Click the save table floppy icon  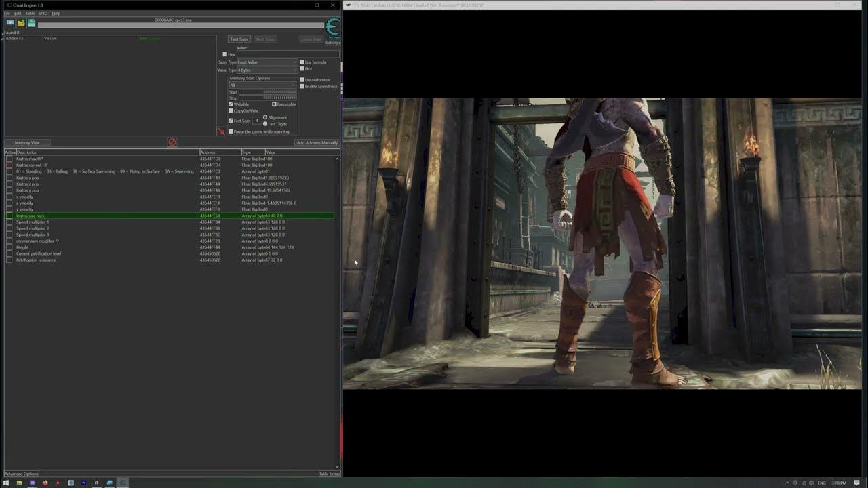click(x=31, y=23)
